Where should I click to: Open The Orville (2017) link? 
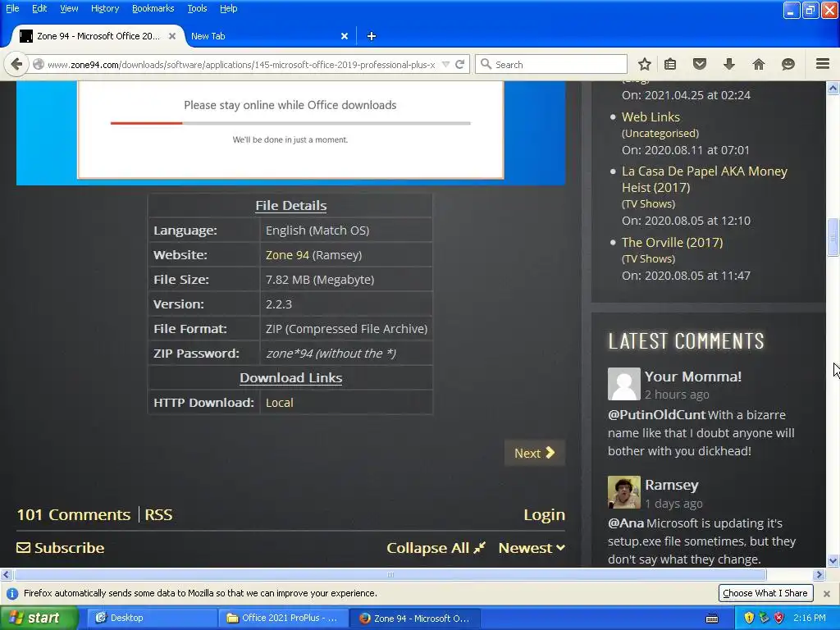672,242
